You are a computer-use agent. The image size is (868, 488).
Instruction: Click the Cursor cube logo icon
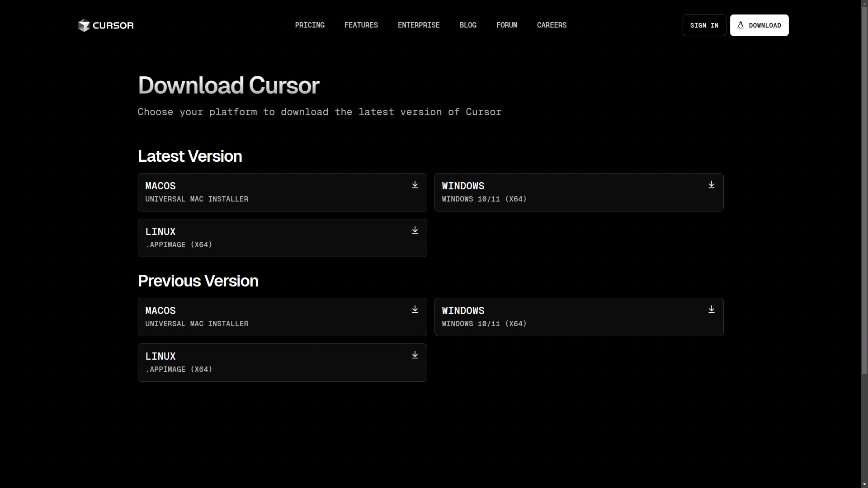(84, 25)
